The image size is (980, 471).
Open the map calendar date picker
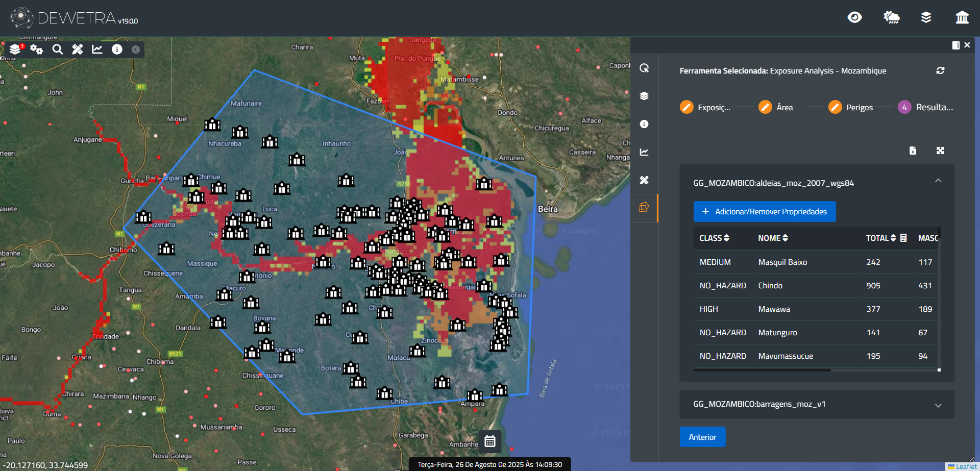[x=490, y=441]
